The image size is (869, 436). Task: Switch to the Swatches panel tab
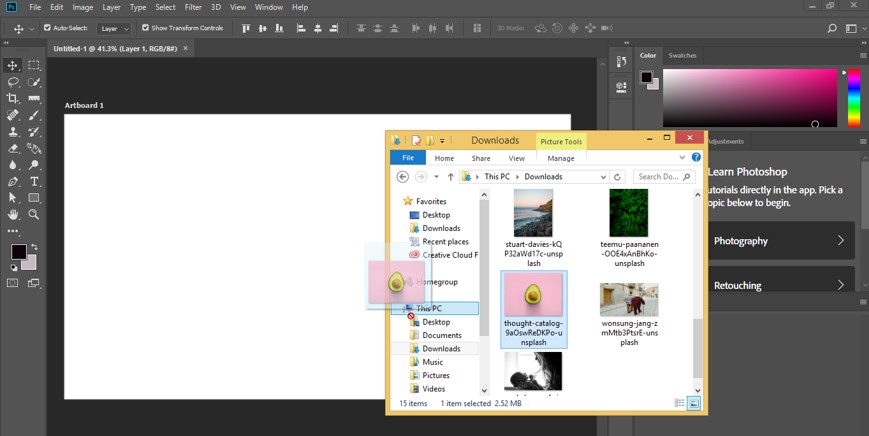coord(682,55)
